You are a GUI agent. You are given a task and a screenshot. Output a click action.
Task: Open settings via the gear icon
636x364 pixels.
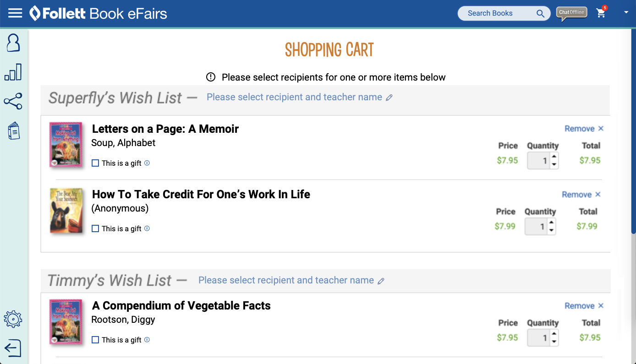pyautogui.click(x=13, y=319)
